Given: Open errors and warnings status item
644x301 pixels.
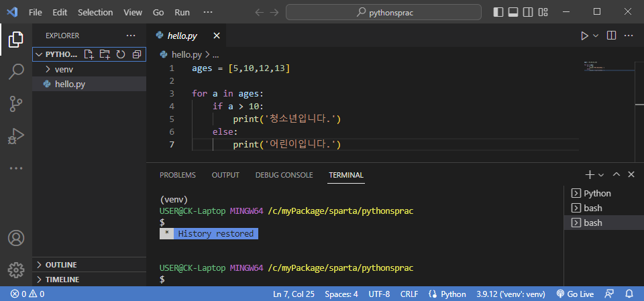Looking at the screenshot, I should coord(28,294).
